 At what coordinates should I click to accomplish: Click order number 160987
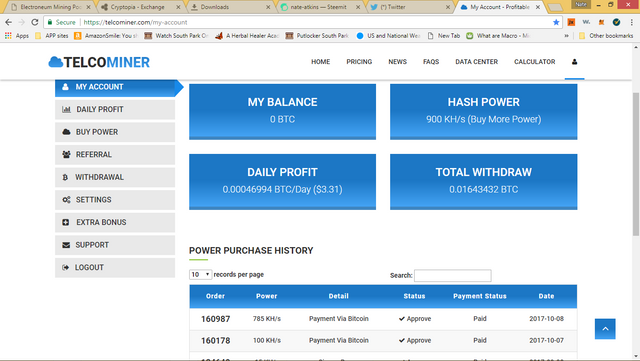point(216,319)
